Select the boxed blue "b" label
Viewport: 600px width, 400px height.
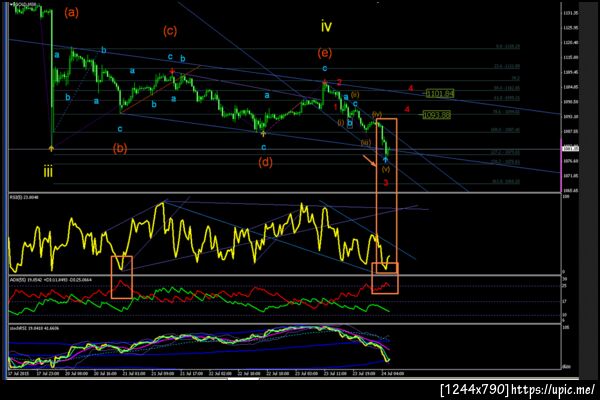click(x=350, y=123)
